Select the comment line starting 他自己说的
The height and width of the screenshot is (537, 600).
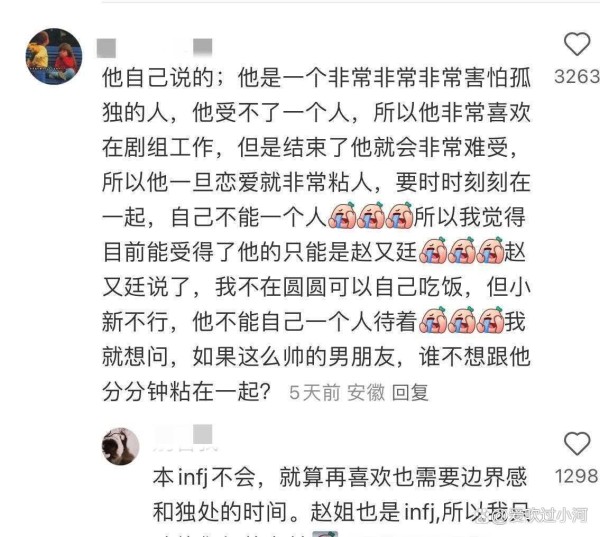316,77
